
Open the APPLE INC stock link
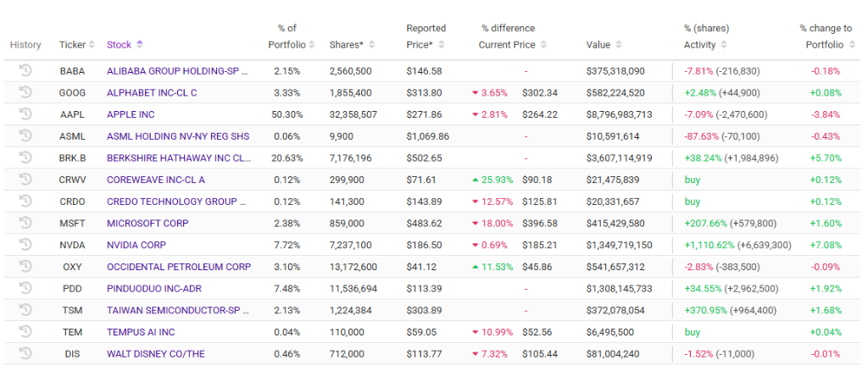coord(130,114)
